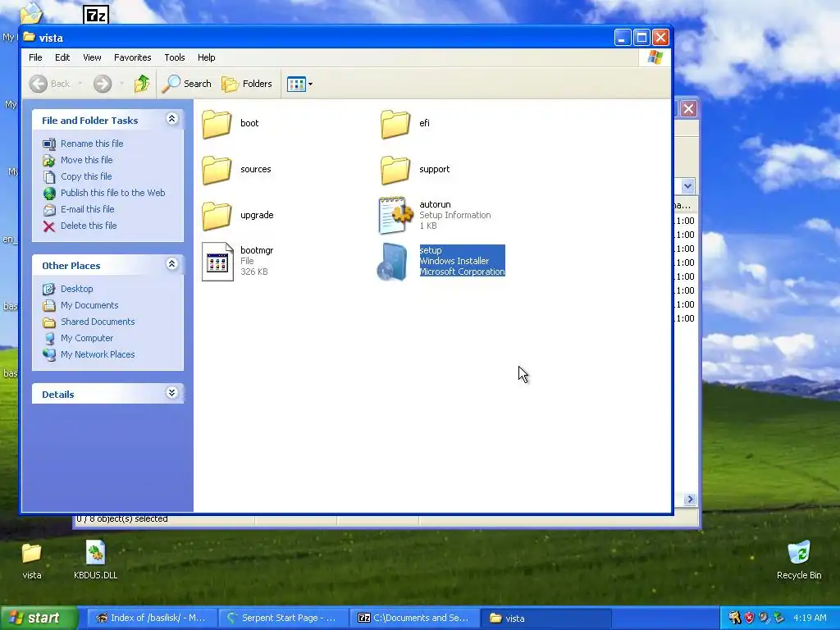Viewport: 840px width, 630px height.
Task: Go to My Computer in Other Places
Action: (x=87, y=338)
